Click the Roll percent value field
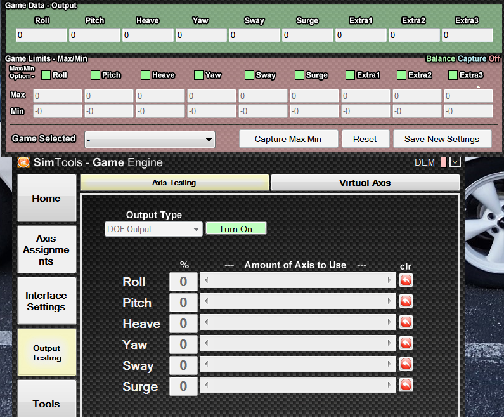 [x=183, y=282]
